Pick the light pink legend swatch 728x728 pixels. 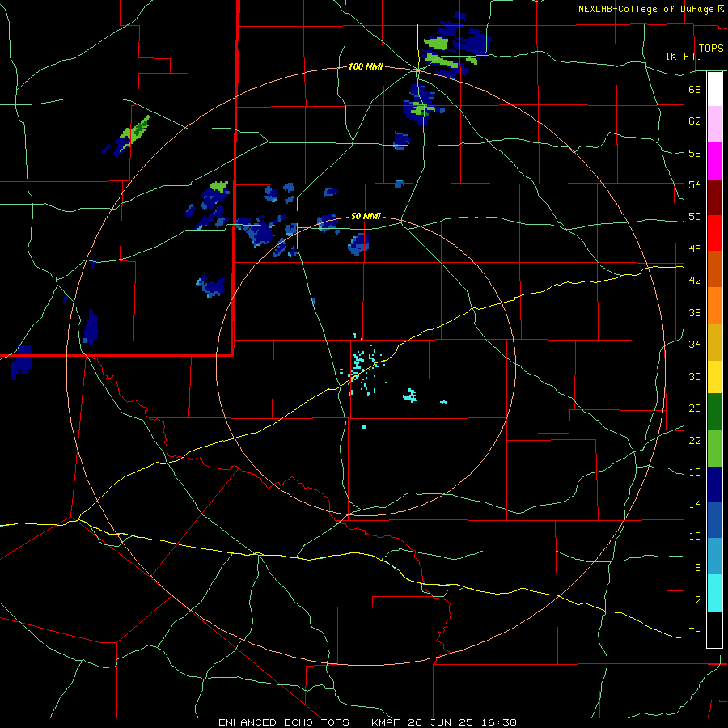714,125
